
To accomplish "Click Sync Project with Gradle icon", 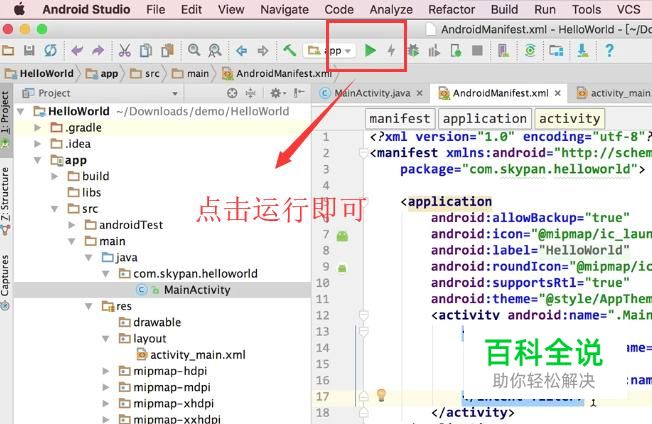I will (530, 51).
